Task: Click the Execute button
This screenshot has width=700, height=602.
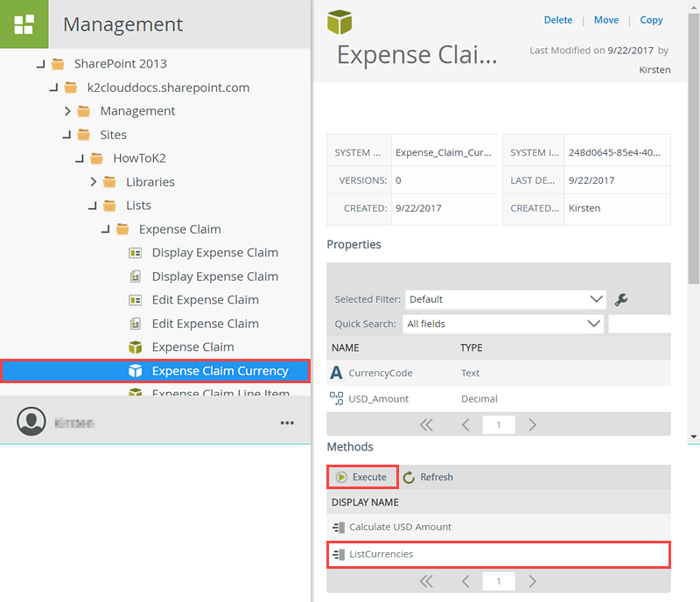Action: point(362,477)
